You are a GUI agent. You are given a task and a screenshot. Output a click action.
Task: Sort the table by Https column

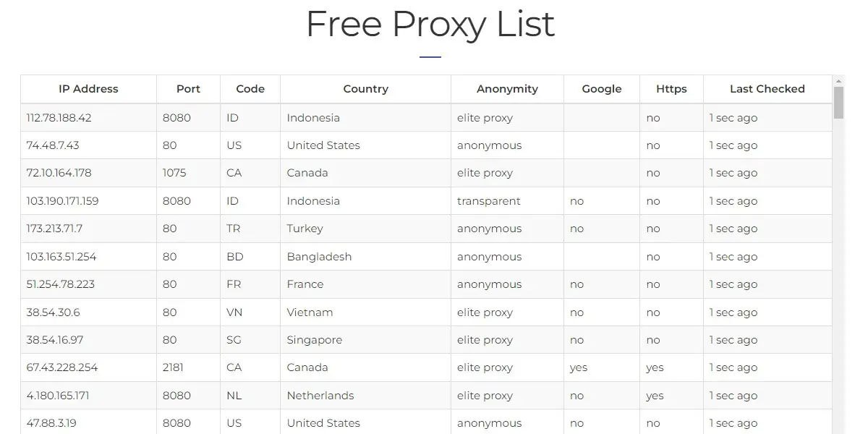(x=671, y=88)
